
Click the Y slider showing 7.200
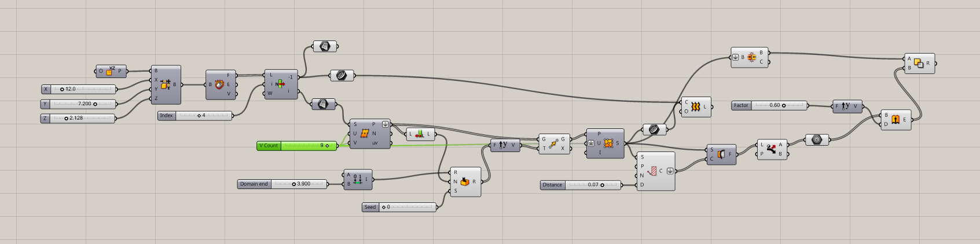coord(79,104)
